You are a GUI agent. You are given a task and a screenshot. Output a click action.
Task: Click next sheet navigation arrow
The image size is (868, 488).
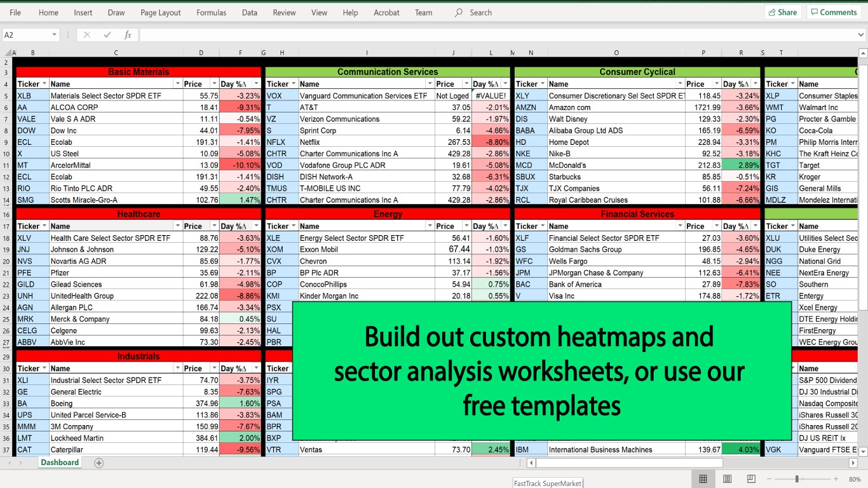[x=22, y=463]
